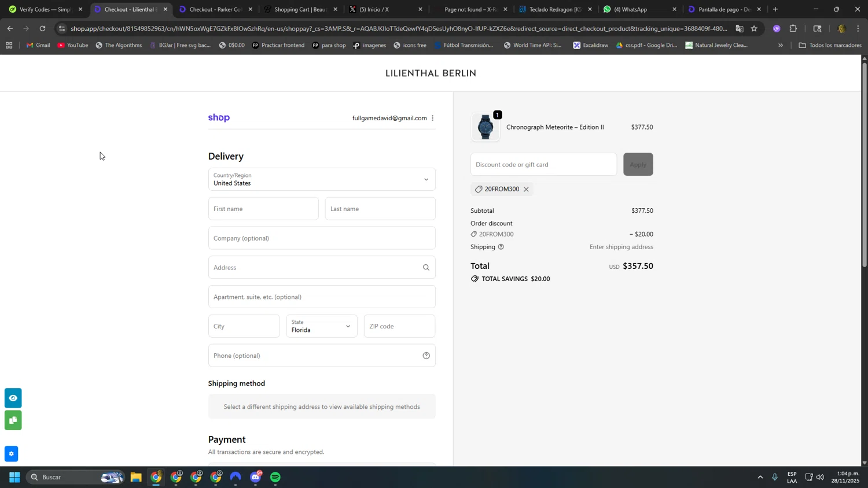
Task: Open the Practicar frontend bookmark
Action: [278, 45]
